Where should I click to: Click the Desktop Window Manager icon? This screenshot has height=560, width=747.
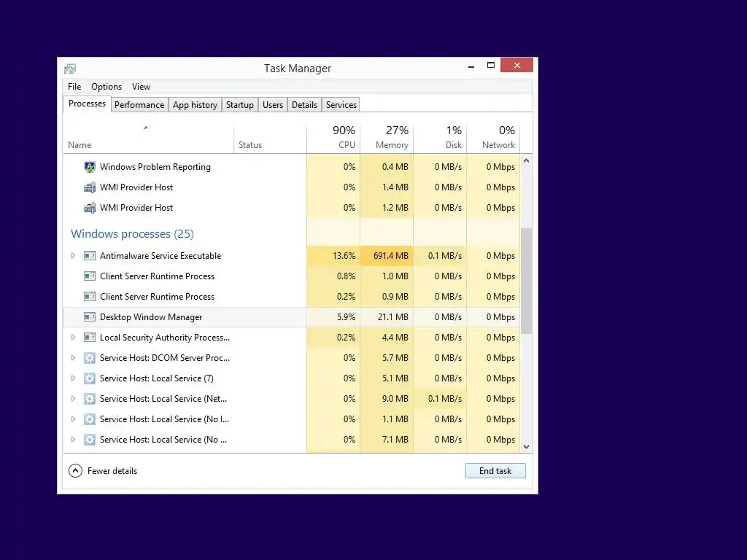click(90, 317)
